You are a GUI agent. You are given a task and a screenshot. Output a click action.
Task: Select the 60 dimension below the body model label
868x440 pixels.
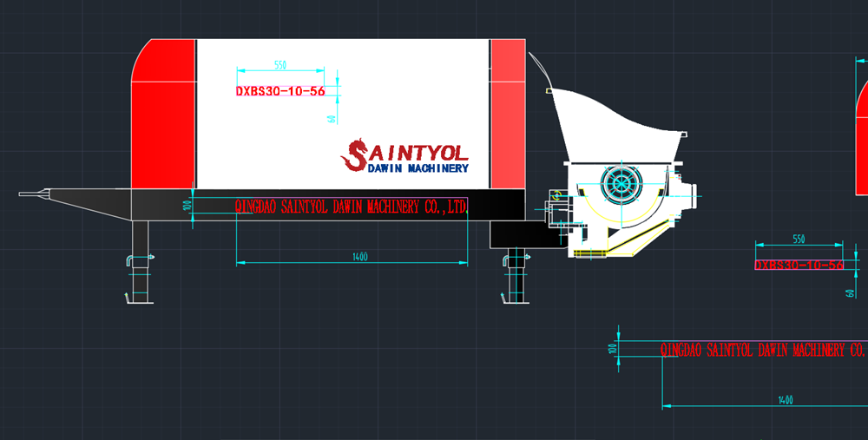coord(332,118)
